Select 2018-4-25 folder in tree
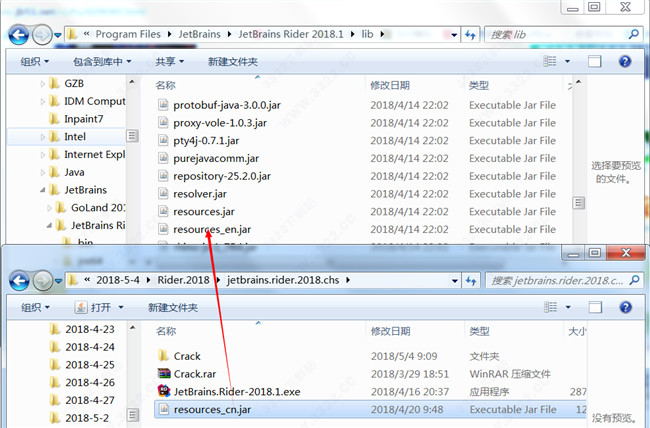Viewport: 650px width, 428px height. click(x=82, y=365)
